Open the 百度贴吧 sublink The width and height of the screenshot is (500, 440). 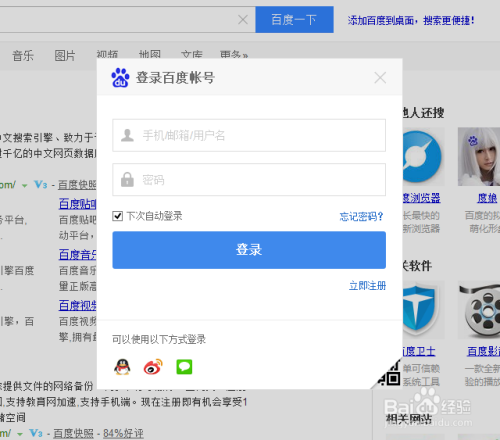pyautogui.click(x=78, y=204)
